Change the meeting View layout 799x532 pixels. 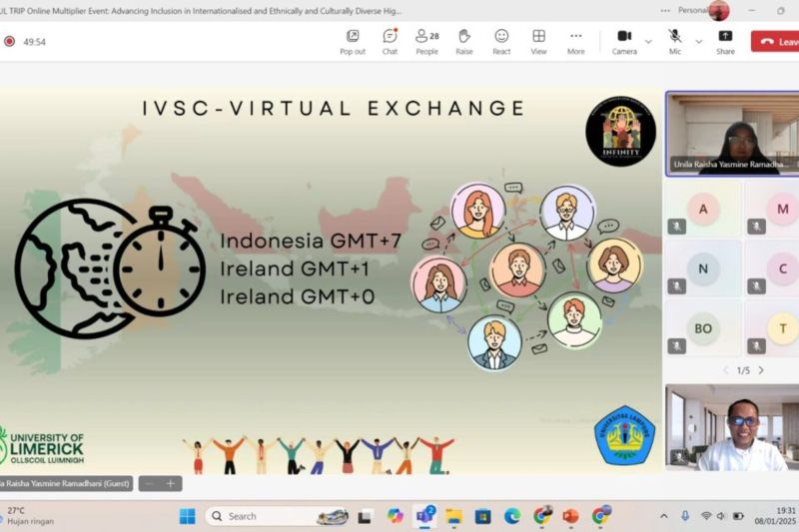pyautogui.click(x=538, y=41)
